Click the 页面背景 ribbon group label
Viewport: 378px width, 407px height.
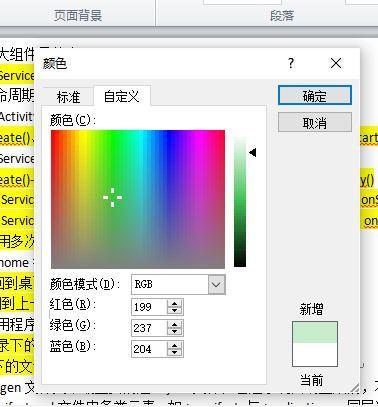point(78,15)
